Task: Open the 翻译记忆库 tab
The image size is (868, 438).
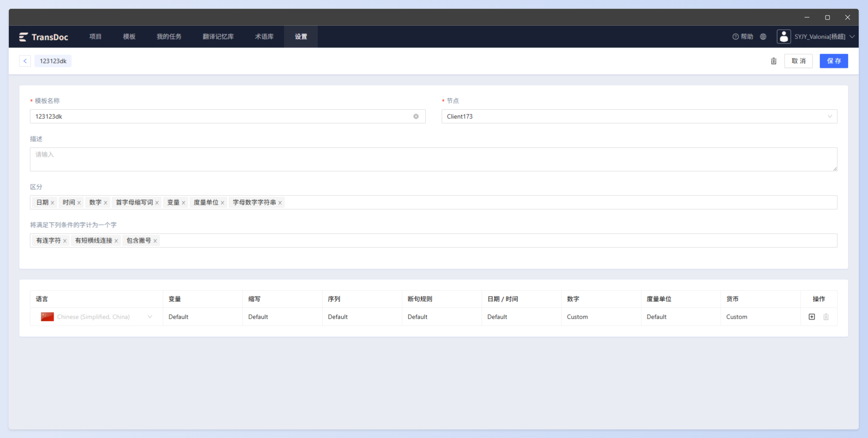Action: coord(218,37)
